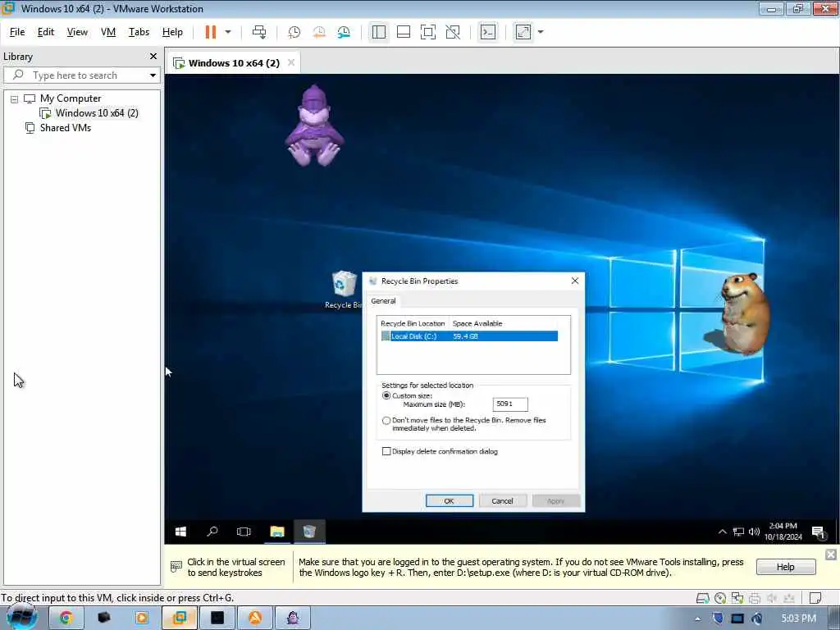The height and width of the screenshot is (630, 840).
Task: Open guest File Explorer from taskbar
Action: point(277,532)
